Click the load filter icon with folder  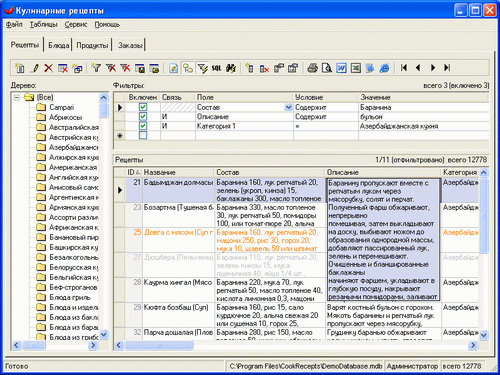(x=154, y=68)
